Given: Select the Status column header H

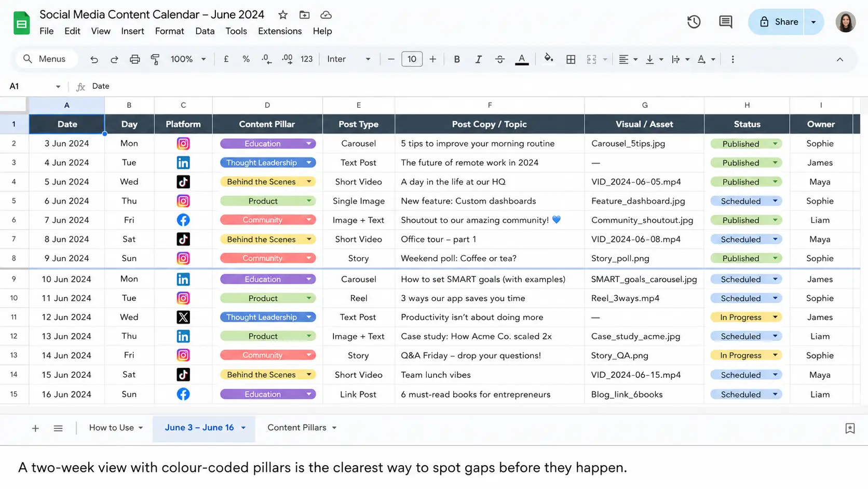Looking at the screenshot, I should [x=747, y=105].
